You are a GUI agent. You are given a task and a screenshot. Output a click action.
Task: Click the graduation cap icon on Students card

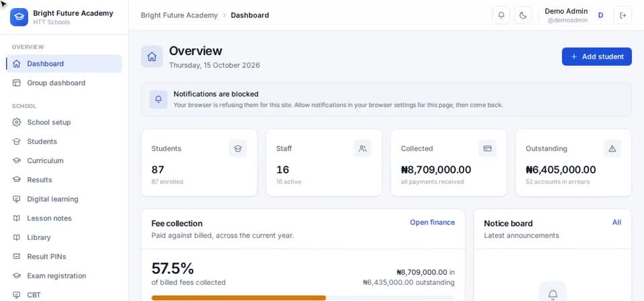(237, 148)
